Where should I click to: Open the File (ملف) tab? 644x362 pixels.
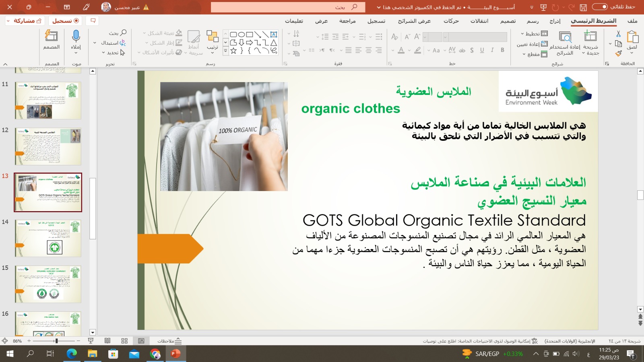pyautogui.click(x=632, y=21)
